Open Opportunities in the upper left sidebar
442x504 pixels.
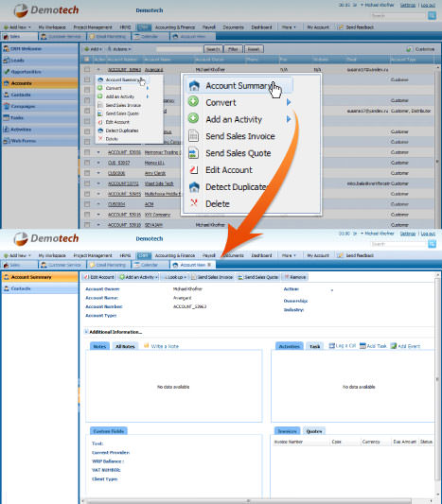click(40, 72)
